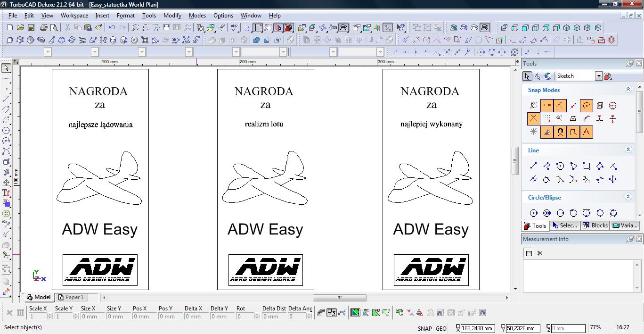Open the Modify menu
Image resolution: width=644 pixels, height=334 pixels.
[172, 16]
